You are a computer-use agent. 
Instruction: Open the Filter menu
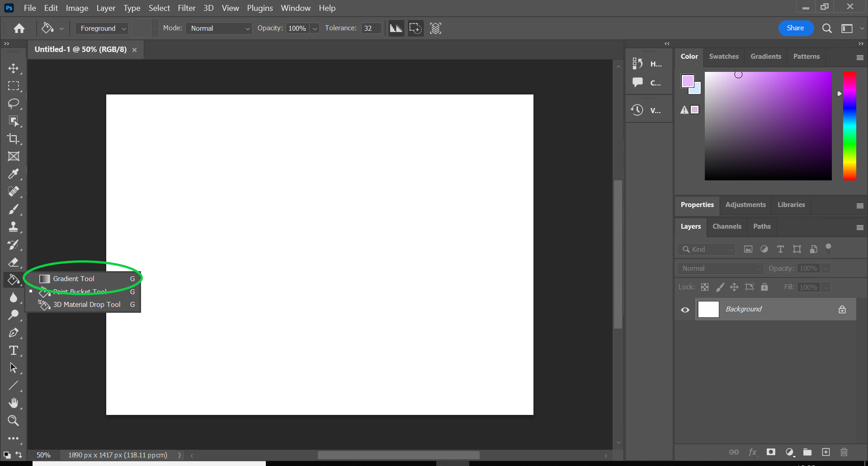click(186, 8)
